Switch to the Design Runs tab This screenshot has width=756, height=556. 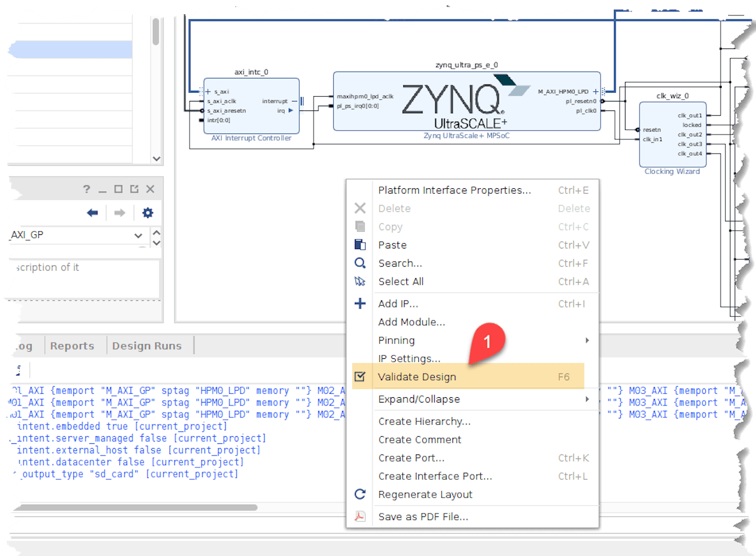146,346
